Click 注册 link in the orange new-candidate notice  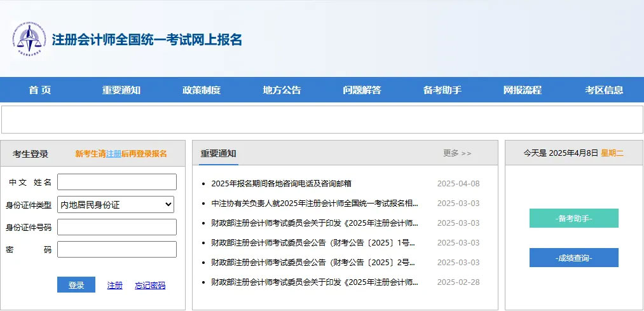pos(113,154)
